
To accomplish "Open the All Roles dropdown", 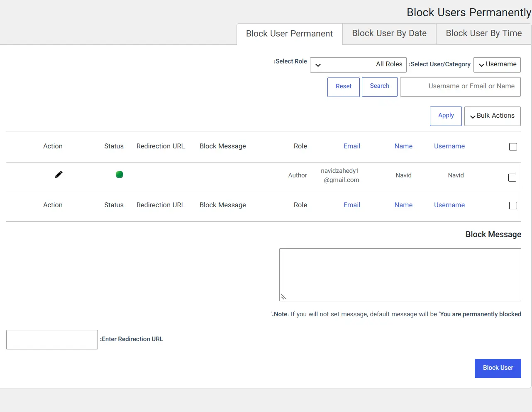I will tap(358, 65).
